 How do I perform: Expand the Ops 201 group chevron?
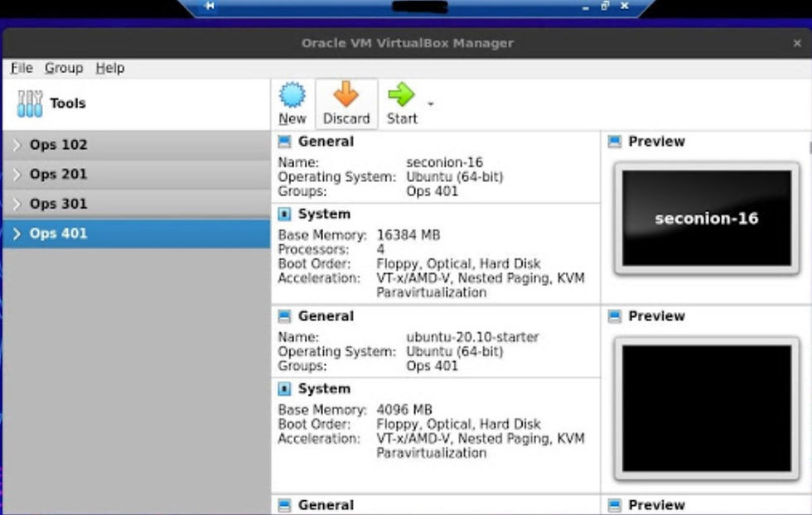coord(17,175)
